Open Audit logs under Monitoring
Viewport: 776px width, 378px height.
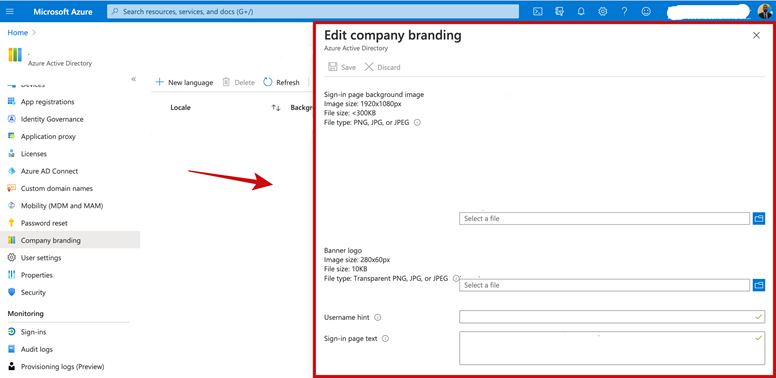pyautogui.click(x=37, y=349)
